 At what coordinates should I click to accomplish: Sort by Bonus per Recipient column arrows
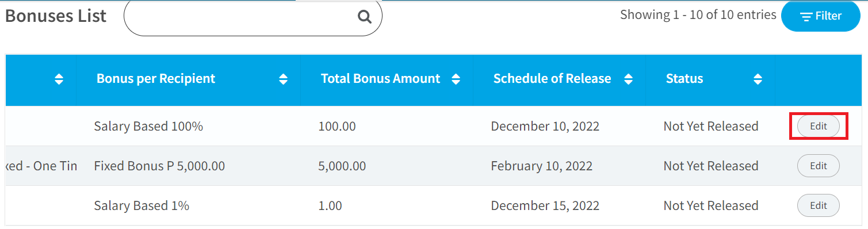pos(283,79)
